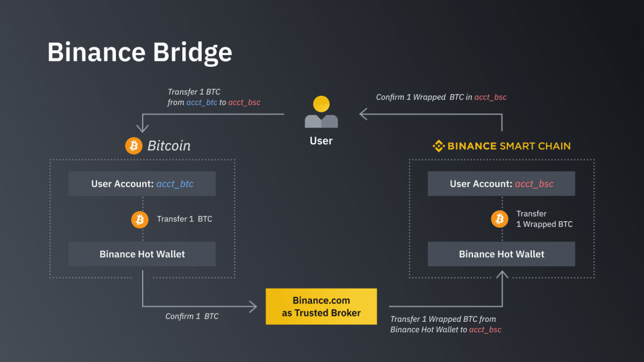The width and height of the screenshot is (644, 362).
Task: Select the User Account acct_btc box
Action: [x=142, y=183]
